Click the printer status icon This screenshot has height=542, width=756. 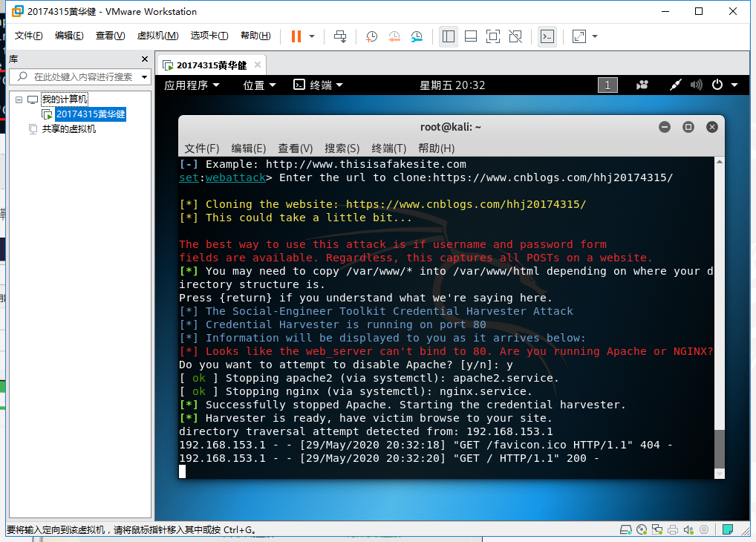(x=673, y=530)
